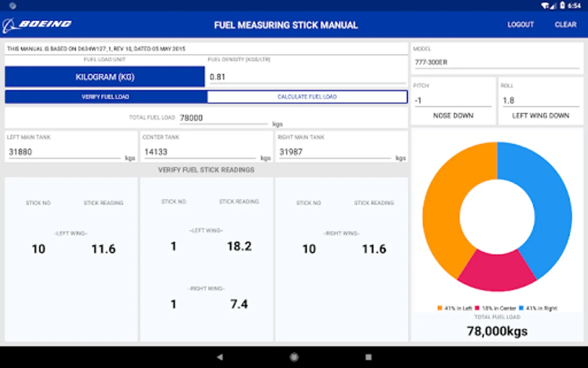Tap the Android recent apps button
588x368 pixels.
(368, 357)
